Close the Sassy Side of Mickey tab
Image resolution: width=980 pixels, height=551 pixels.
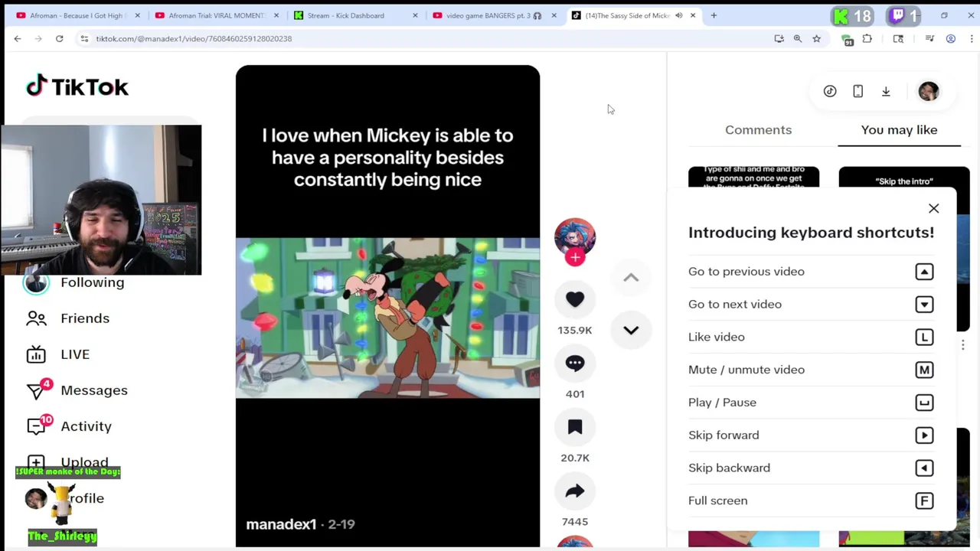693,15
